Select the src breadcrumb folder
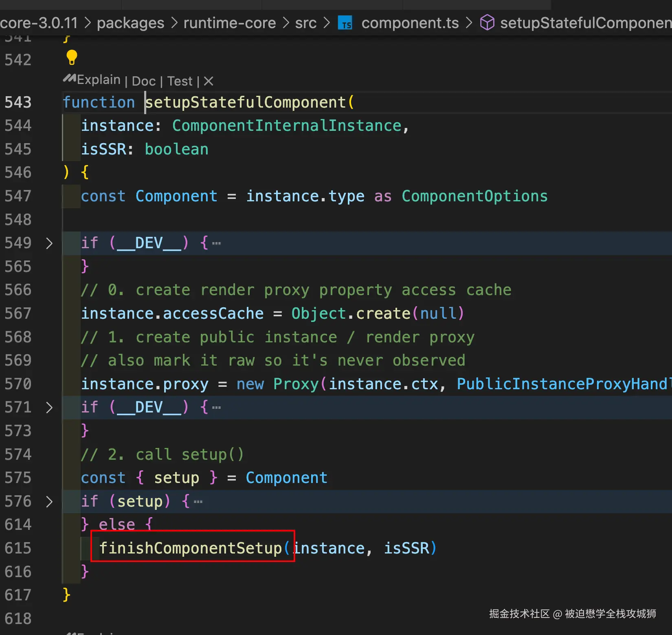Viewport: 672px width, 635px height. tap(305, 23)
